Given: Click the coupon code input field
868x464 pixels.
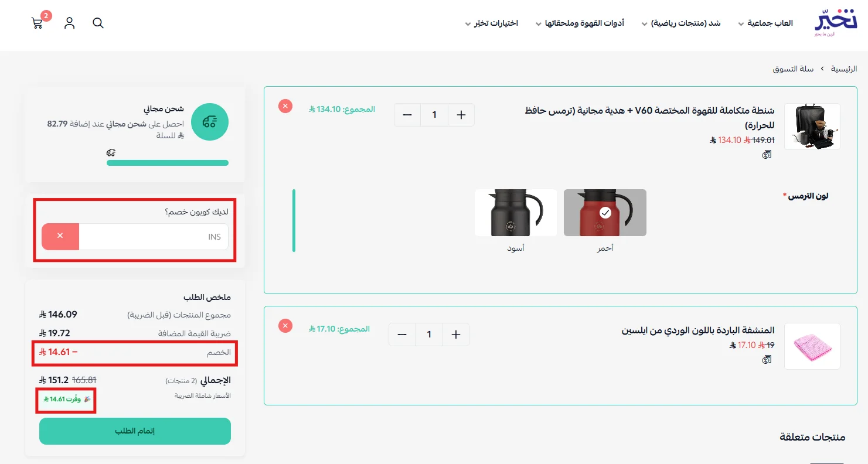Looking at the screenshot, I should [154, 237].
